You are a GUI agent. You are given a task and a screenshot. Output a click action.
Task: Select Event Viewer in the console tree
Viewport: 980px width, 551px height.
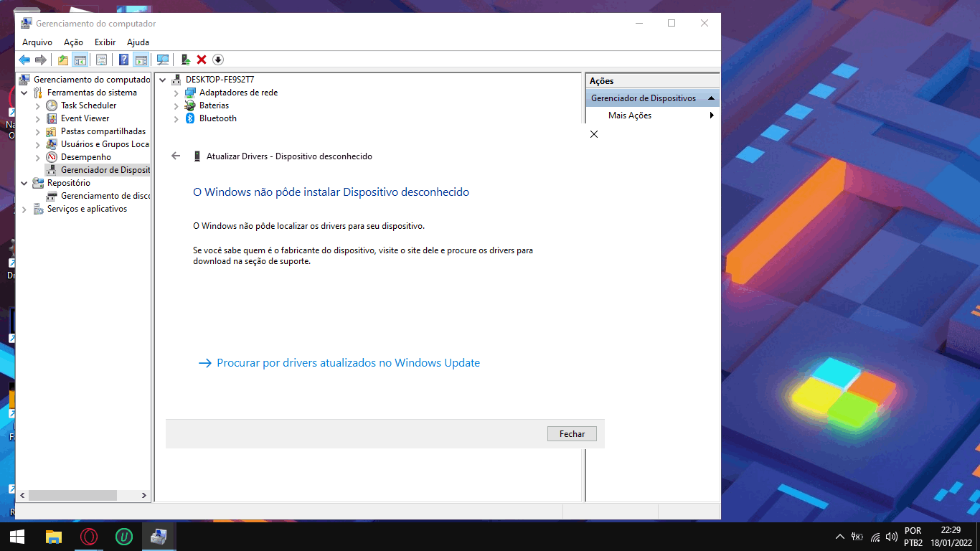(85, 118)
